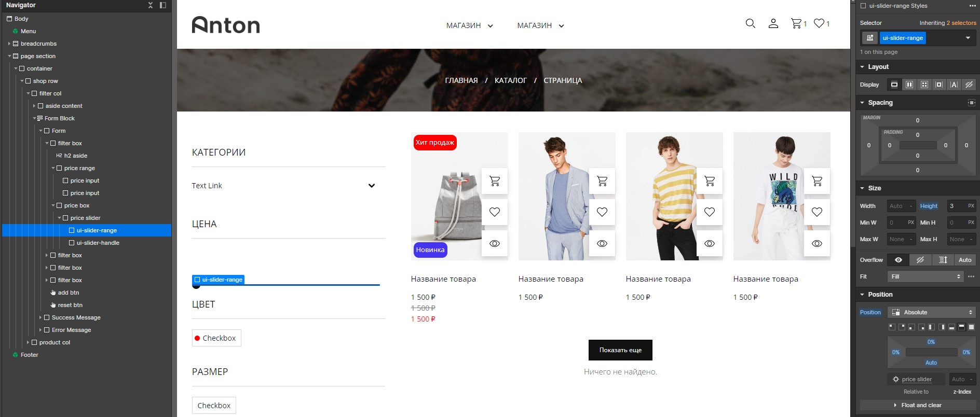This screenshot has height=417, width=980.
Task: Set display to Inline-block
Action: click(939, 85)
